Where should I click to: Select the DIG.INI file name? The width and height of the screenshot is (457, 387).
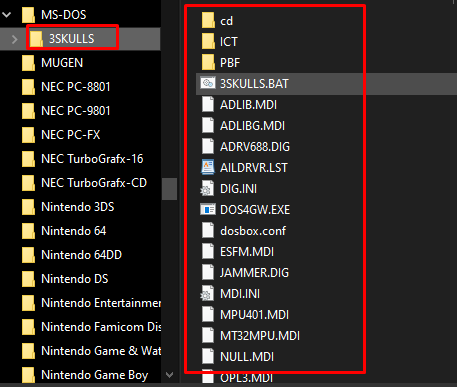238,189
